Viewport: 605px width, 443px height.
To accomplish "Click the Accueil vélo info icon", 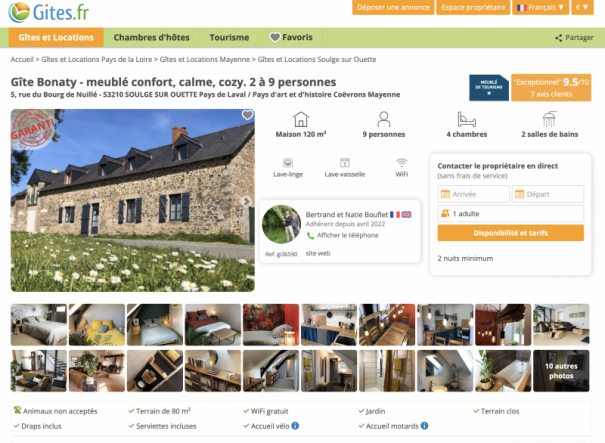I will coord(295,426).
